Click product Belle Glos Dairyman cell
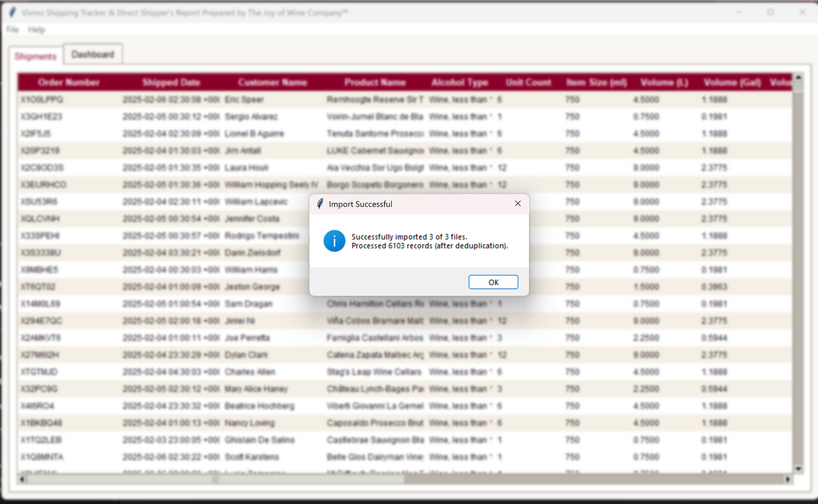This screenshot has width=818, height=504. [375, 457]
